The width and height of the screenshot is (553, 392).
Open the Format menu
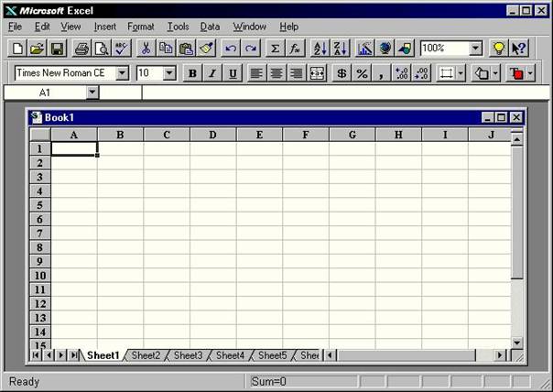tap(141, 27)
